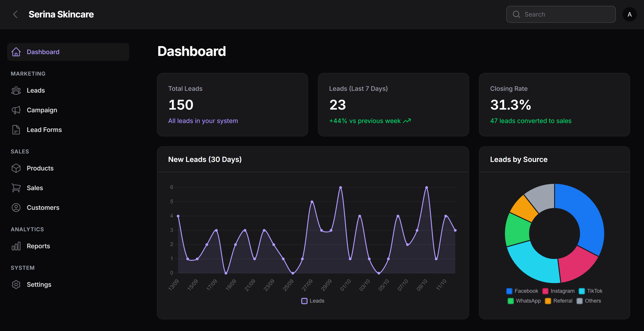The height and width of the screenshot is (331, 644).
Task: Open the Products box icon
Action: pyautogui.click(x=16, y=168)
